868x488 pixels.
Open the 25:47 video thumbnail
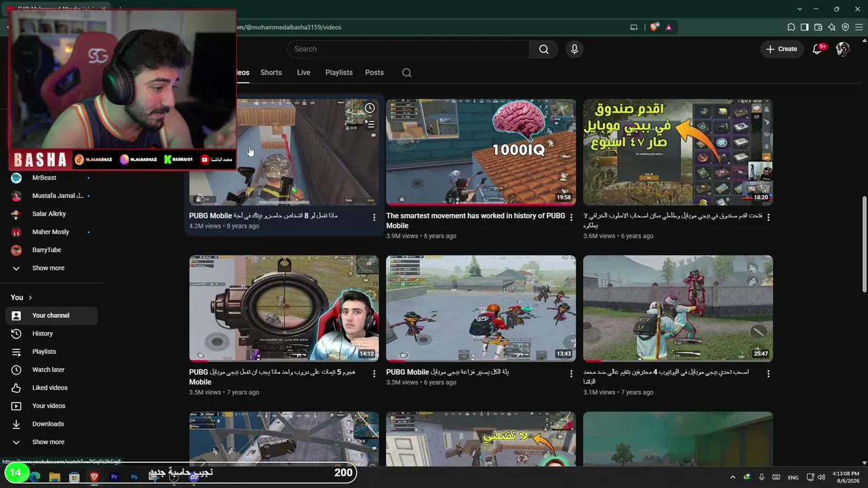[678, 308]
